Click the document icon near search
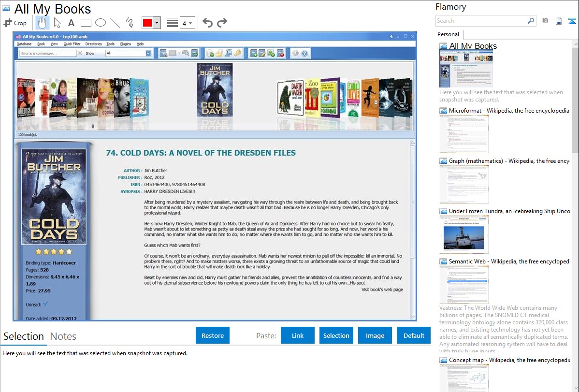Image resolution: width=579 pixels, height=392 pixels. pos(559,21)
